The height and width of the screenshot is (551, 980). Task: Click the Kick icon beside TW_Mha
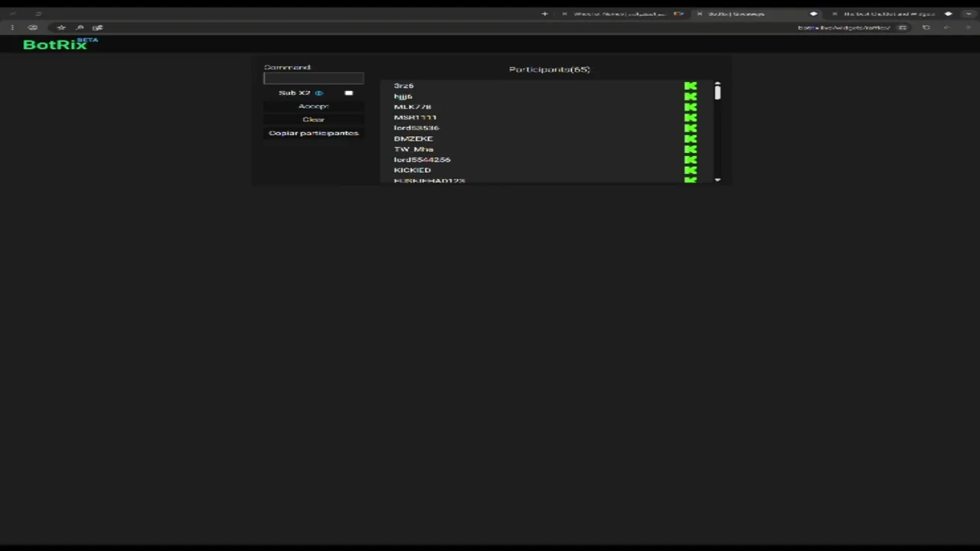point(691,149)
